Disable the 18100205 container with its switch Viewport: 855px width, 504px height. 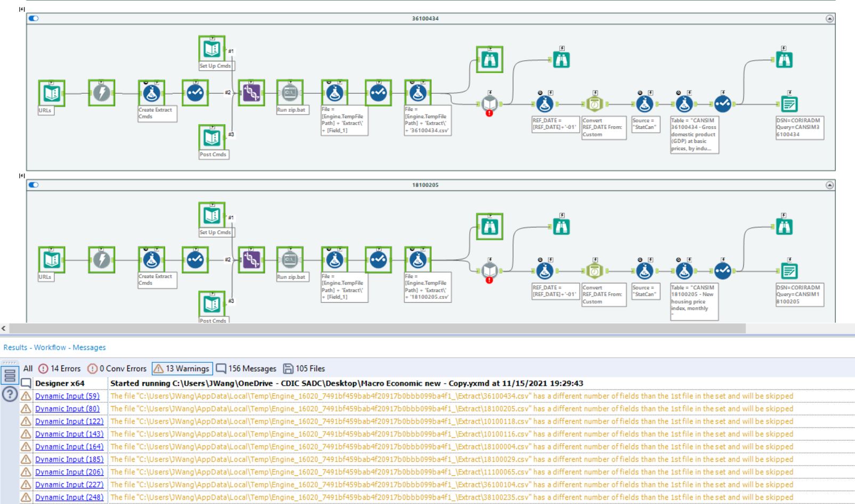[35, 184]
